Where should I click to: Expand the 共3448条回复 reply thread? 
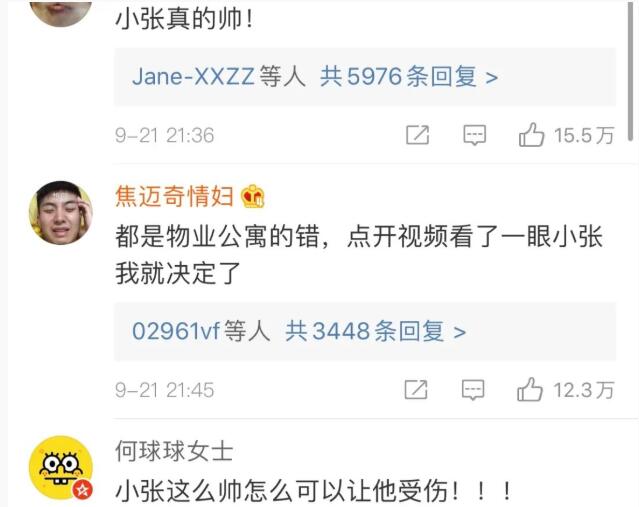pos(375,331)
